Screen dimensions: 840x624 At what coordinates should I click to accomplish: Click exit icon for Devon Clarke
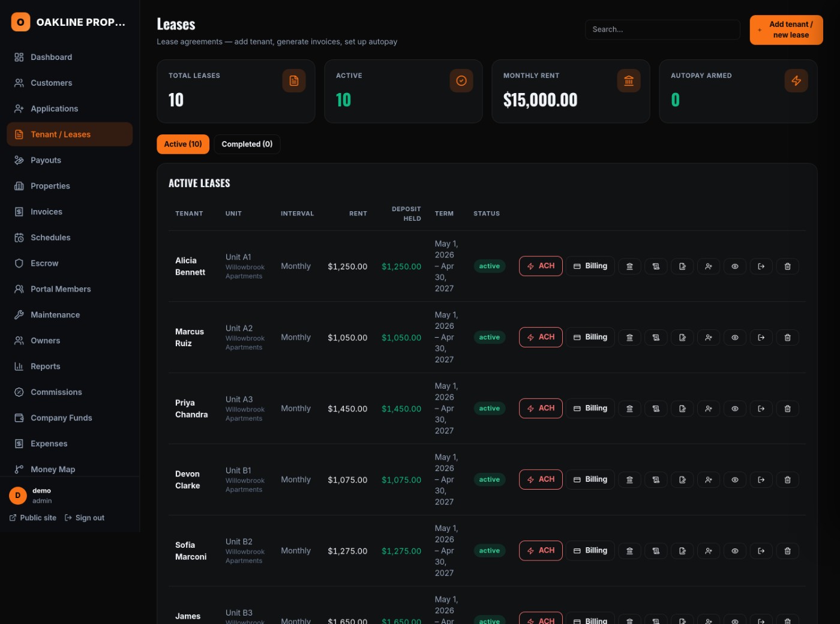click(x=761, y=480)
